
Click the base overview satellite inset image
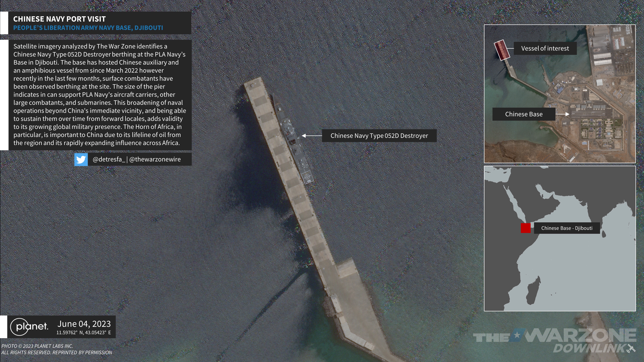[x=560, y=94]
